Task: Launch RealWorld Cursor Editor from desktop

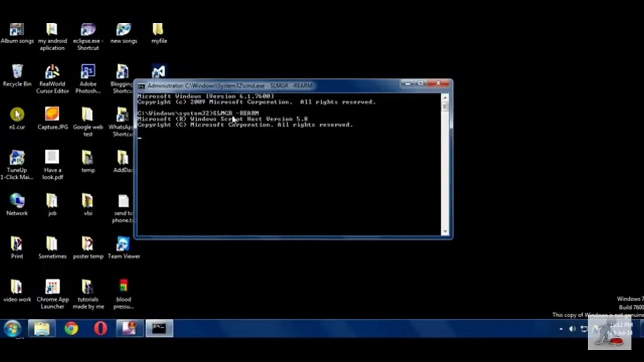Action: 52,79
